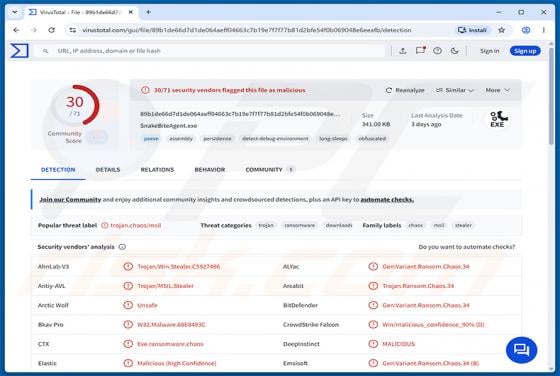Click the Sign up button

click(x=525, y=51)
